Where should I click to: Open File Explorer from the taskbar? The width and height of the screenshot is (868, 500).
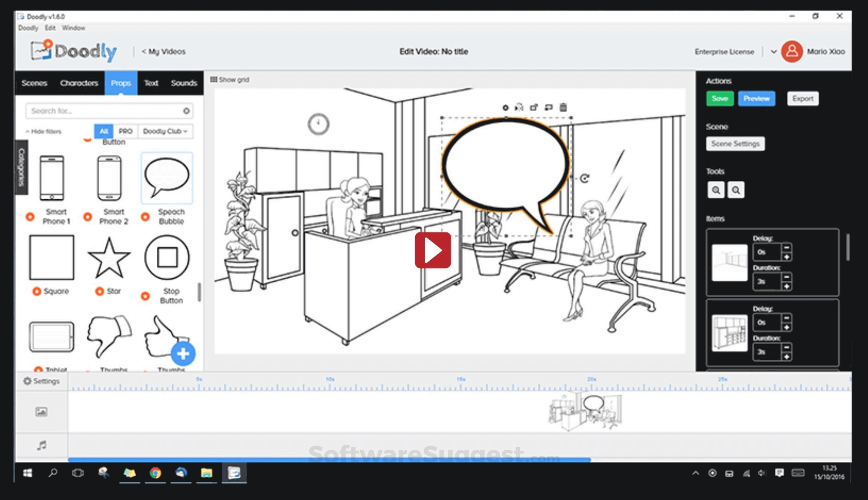click(207, 473)
